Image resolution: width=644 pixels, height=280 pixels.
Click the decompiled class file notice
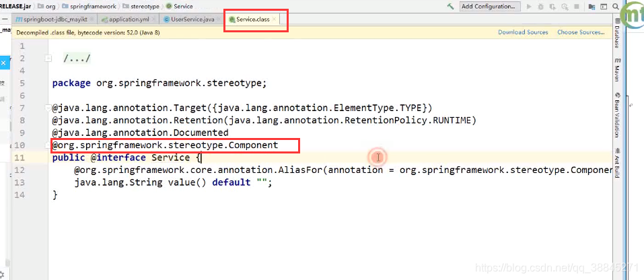[x=88, y=32]
